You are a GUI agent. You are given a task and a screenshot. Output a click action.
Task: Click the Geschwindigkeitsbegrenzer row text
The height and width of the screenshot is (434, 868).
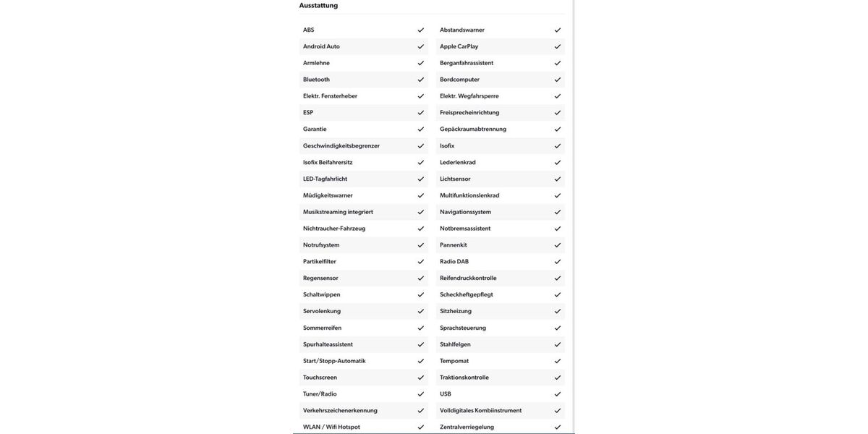tap(341, 145)
